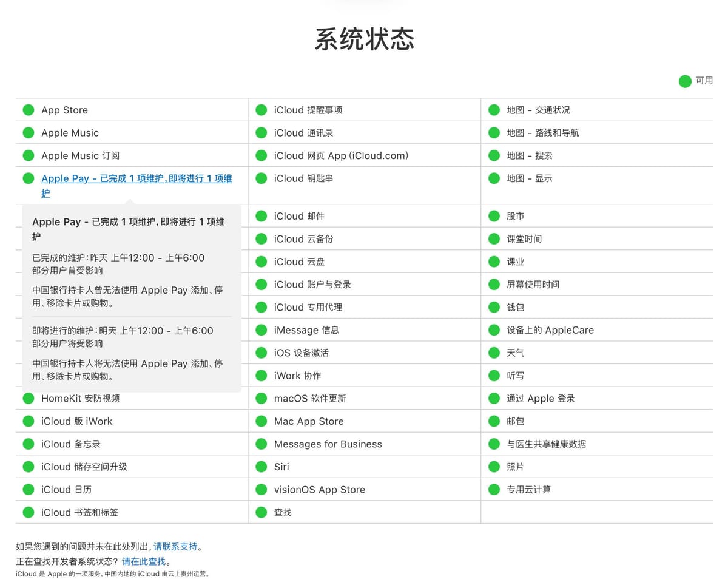
Task: Click the green indicator for iMessage 信息
Action: pos(261,329)
